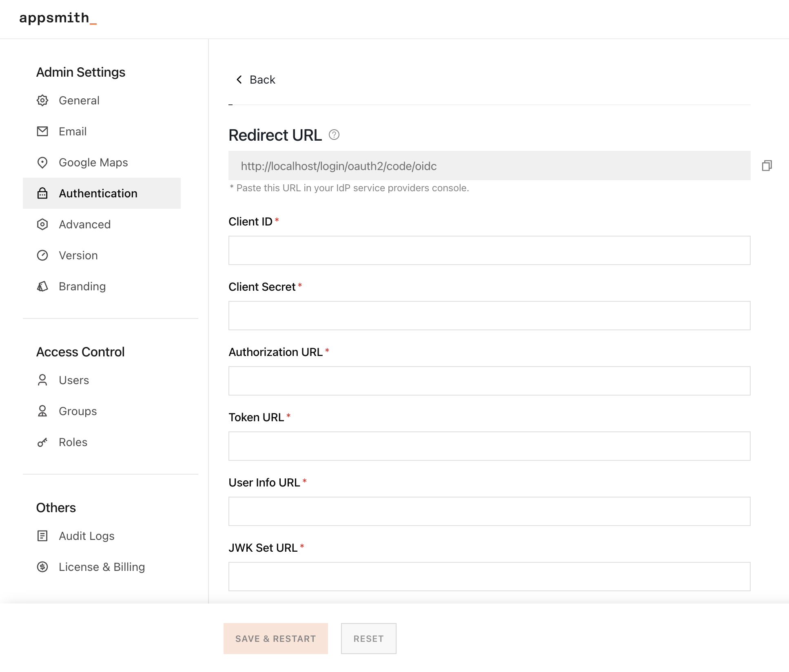Click the Roles key icon
The width and height of the screenshot is (789, 672).
[42, 442]
